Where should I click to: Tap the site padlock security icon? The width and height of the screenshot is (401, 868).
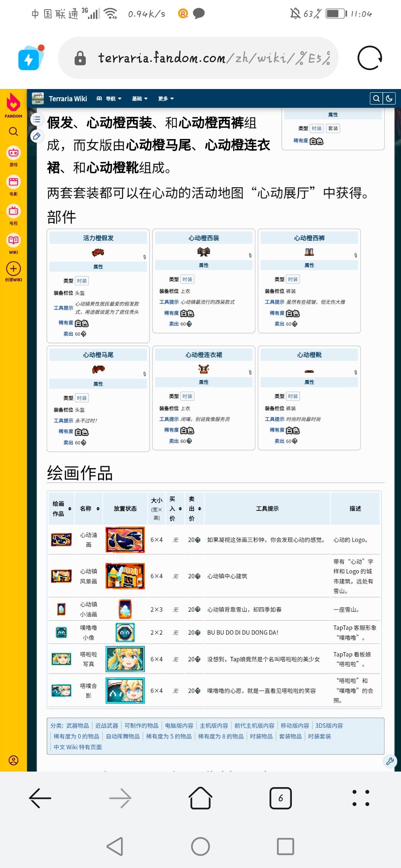80,58
